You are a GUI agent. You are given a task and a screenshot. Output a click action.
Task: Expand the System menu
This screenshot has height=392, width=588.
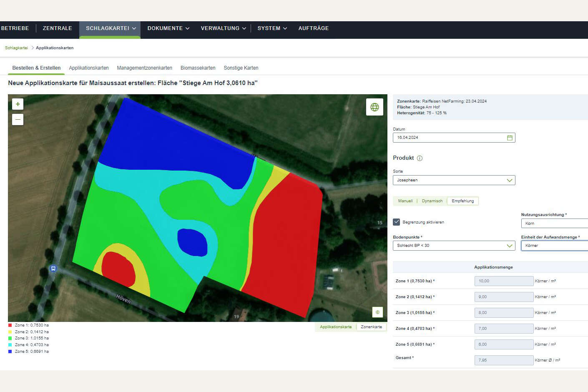pyautogui.click(x=272, y=28)
